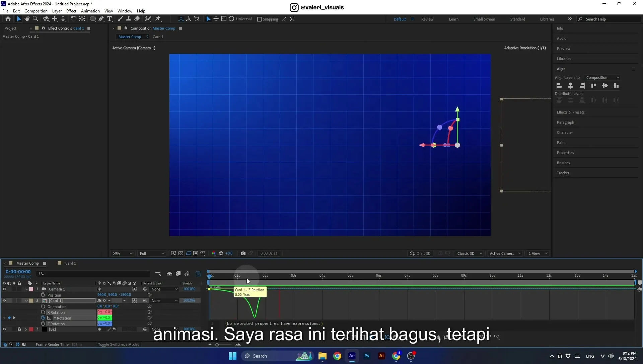Select the Hand tool in the toolbar

coord(27,19)
